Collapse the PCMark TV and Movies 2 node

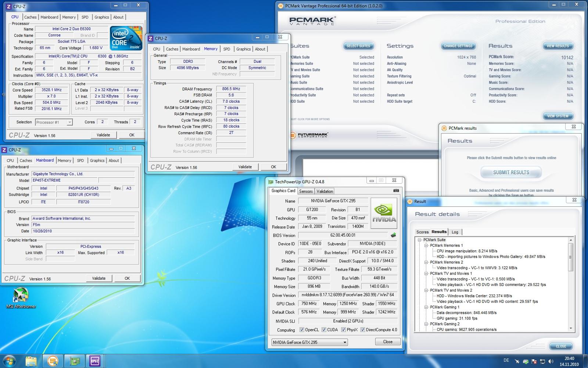click(426, 290)
